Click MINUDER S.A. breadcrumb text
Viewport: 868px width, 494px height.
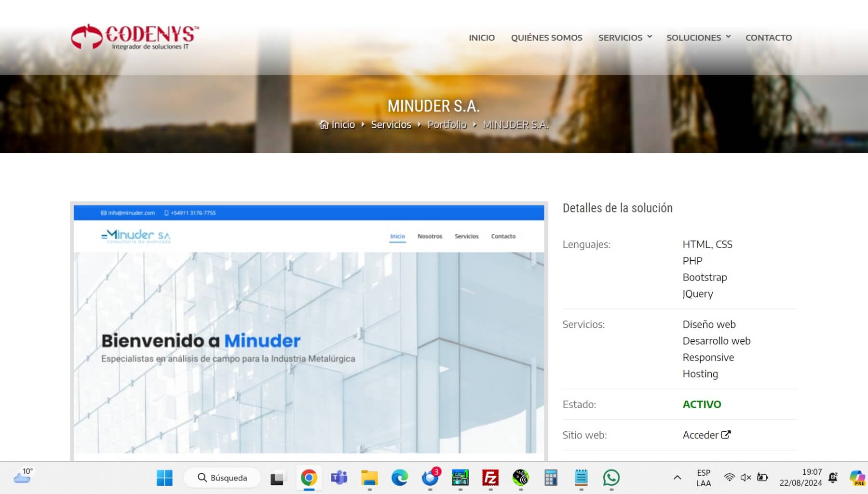pos(515,125)
